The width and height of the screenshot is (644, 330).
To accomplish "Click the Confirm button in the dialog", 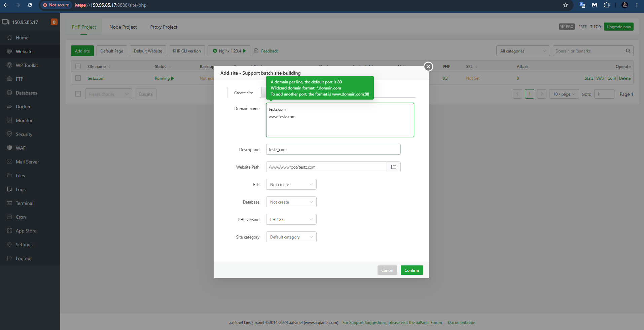I will coord(412,270).
